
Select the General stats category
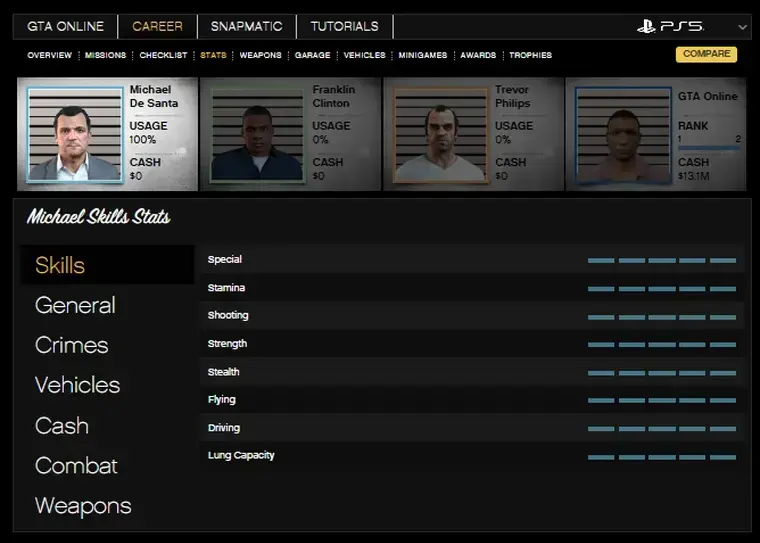[75, 305]
